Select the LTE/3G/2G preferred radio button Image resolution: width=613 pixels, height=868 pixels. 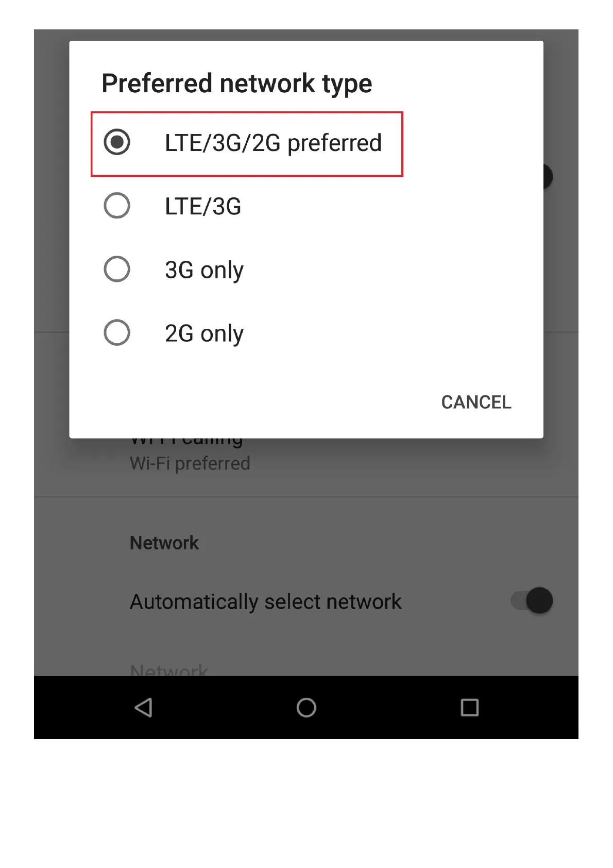[117, 142]
